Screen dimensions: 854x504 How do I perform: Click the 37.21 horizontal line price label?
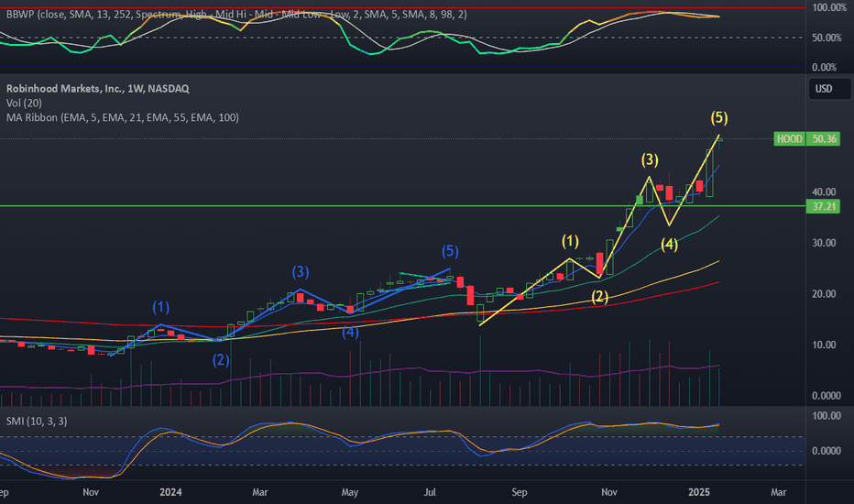(824, 206)
